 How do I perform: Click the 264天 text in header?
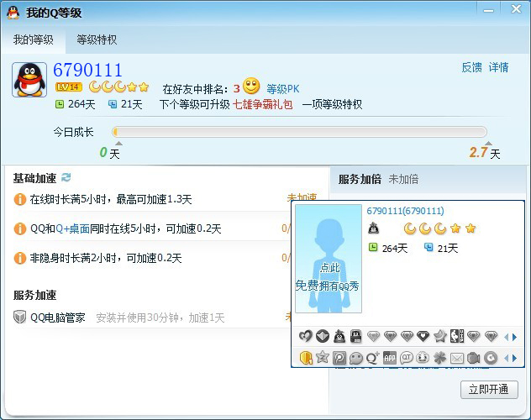(81, 104)
